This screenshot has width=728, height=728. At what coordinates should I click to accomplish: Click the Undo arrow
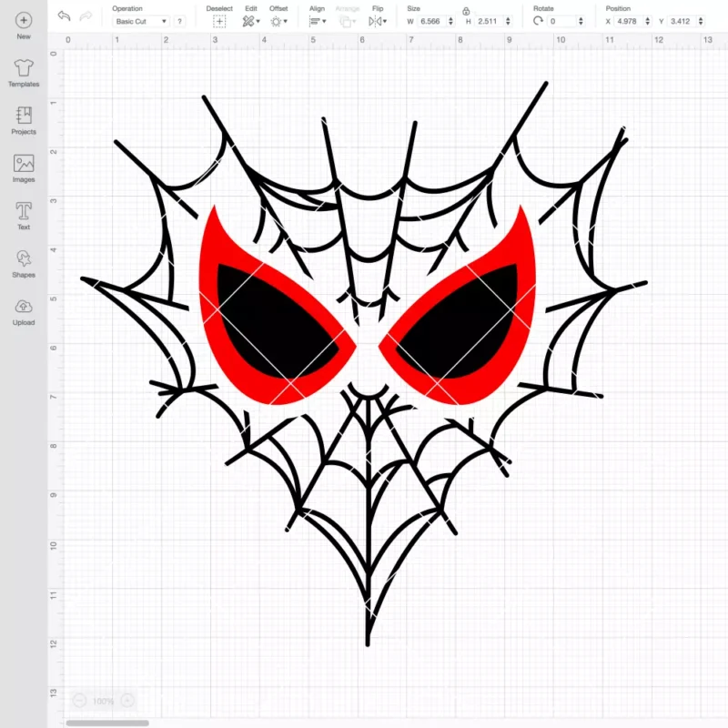64,15
